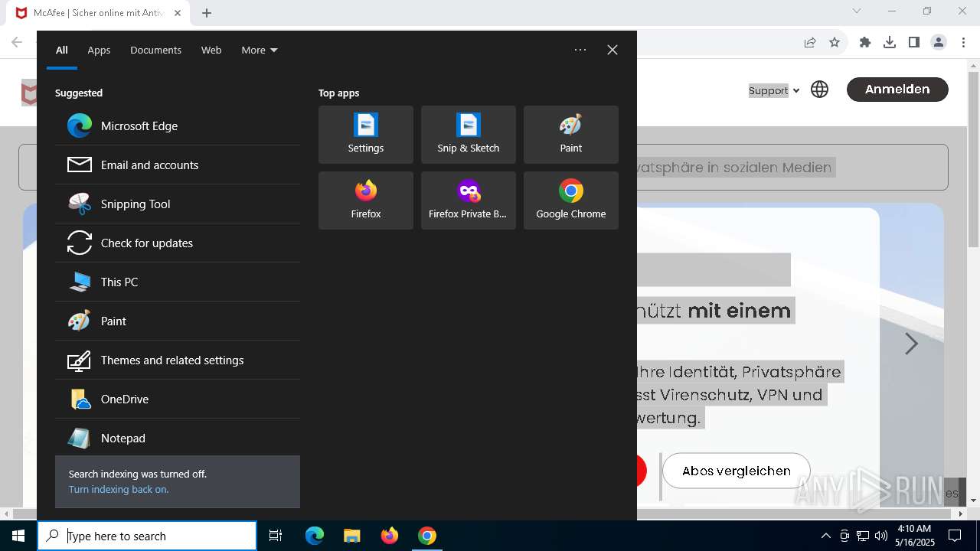Switch to the All search tab

62,50
